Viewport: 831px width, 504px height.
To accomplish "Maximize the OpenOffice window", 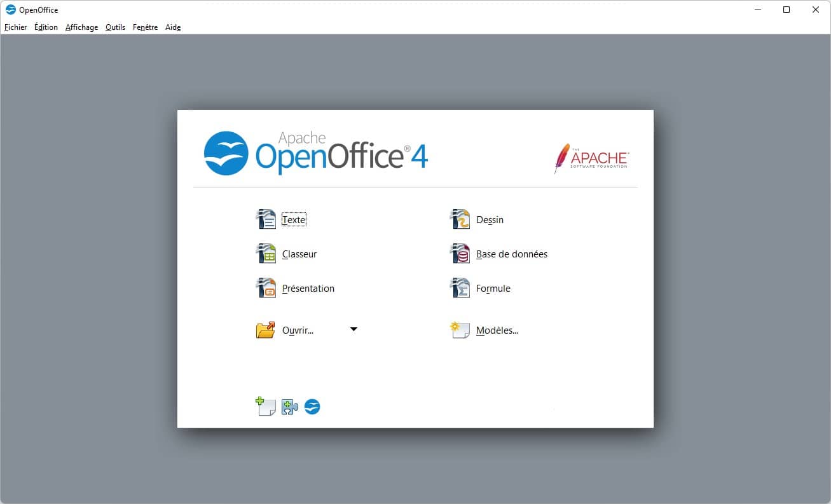I will click(x=786, y=10).
